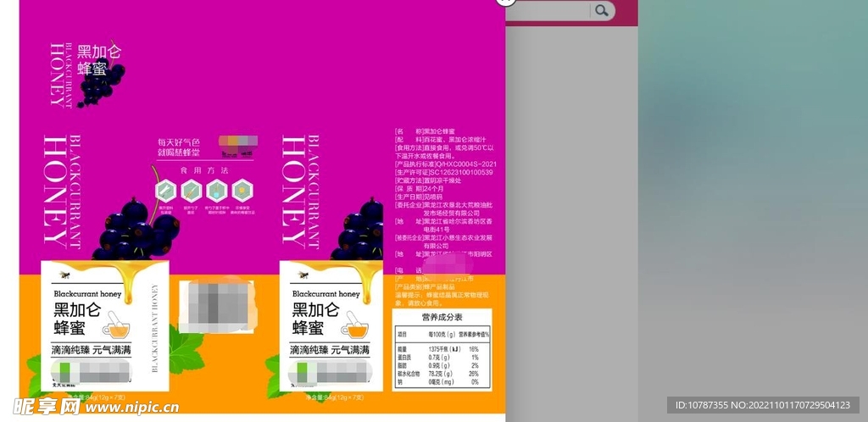Viewport: 868px width, 422px height.
Task: Click the 食用方法 heading text
Action: (x=204, y=171)
